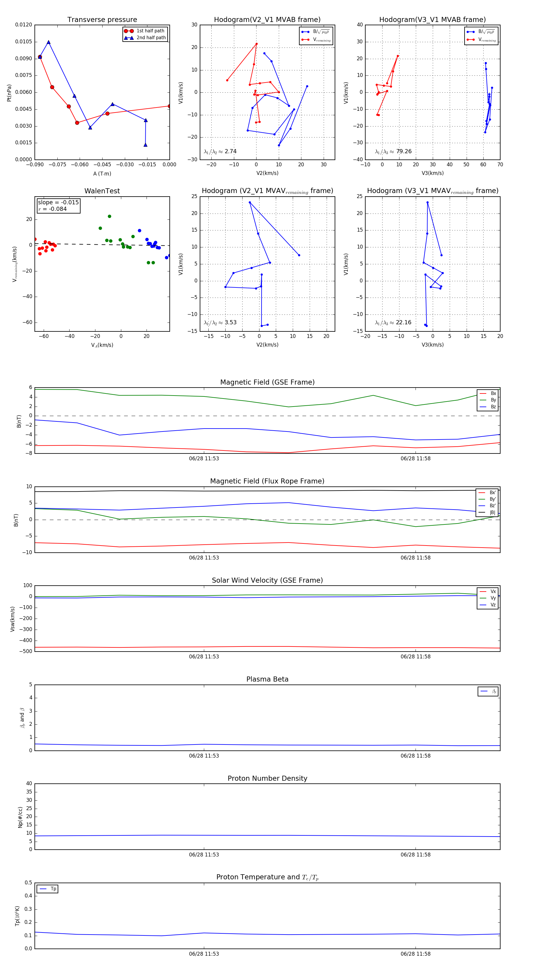Click the V_remaining legend entry in V2_V1 MVAB hodogram
This screenshot has height=980, width=535.
[316, 39]
